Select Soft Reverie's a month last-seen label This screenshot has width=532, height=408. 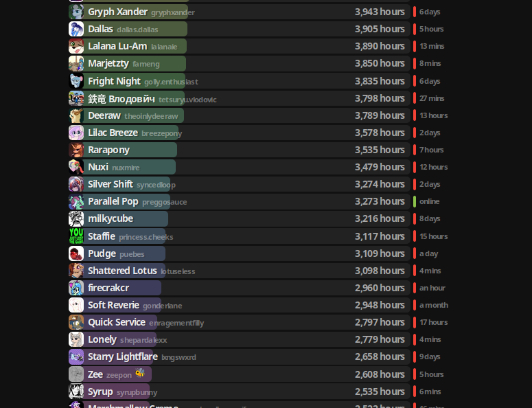tap(434, 305)
